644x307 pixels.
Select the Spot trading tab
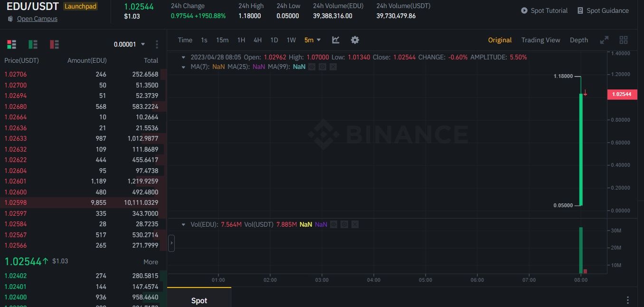199,300
